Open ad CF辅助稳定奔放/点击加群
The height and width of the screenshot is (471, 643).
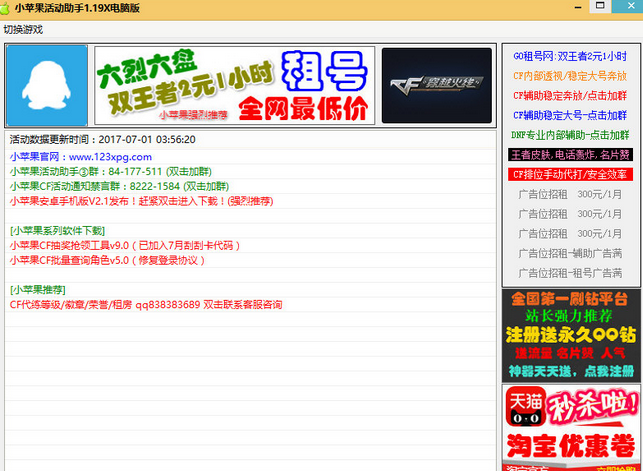570,96
